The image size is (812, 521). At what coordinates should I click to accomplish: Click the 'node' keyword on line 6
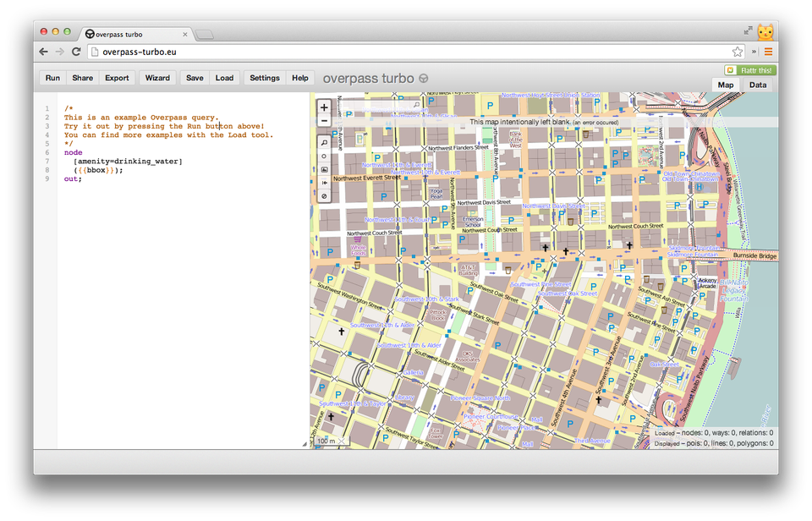tap(73, 152)
